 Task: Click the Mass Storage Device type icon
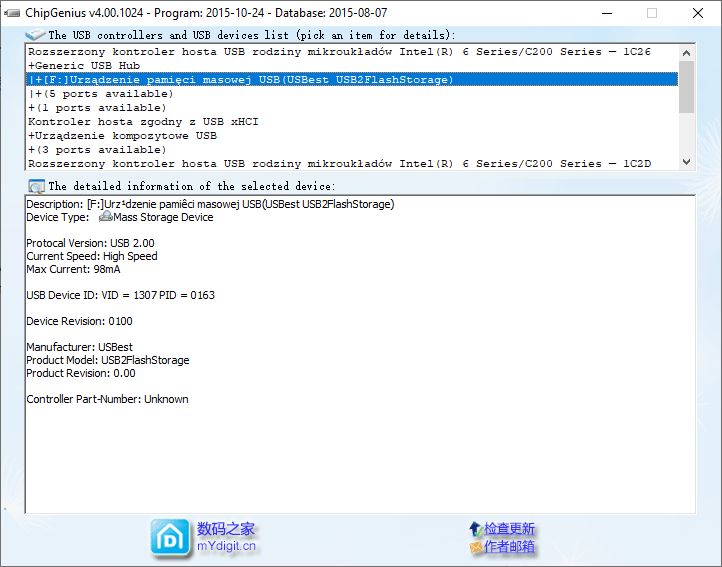click(x=105, y=216)
